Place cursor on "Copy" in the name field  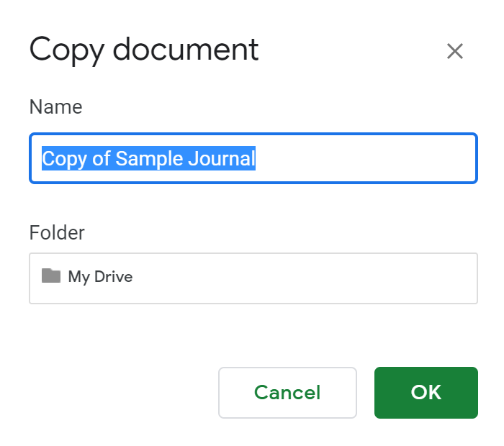point(64,158)
